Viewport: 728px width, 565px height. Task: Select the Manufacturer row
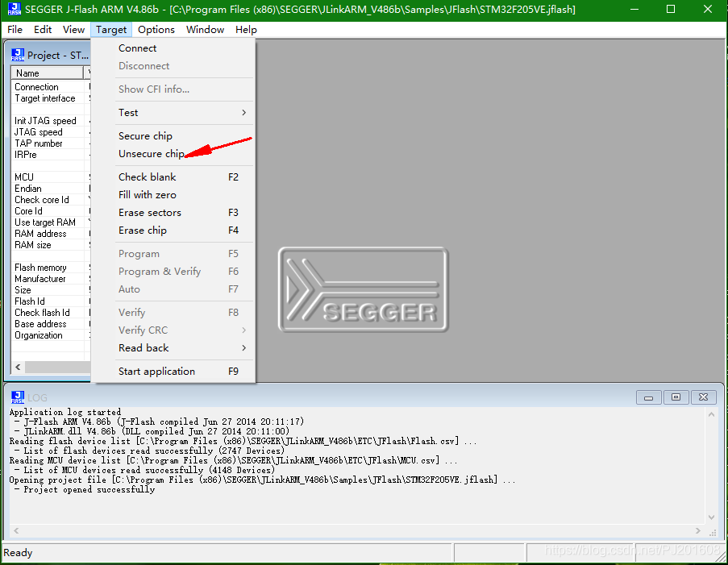pyautogui.click(x=51, y=279)
